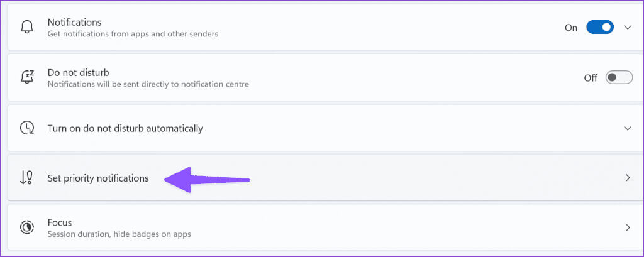644x257 pixels.
Task: Expand Turn on do not disturb automatically chevron
Action: (628, 128)
